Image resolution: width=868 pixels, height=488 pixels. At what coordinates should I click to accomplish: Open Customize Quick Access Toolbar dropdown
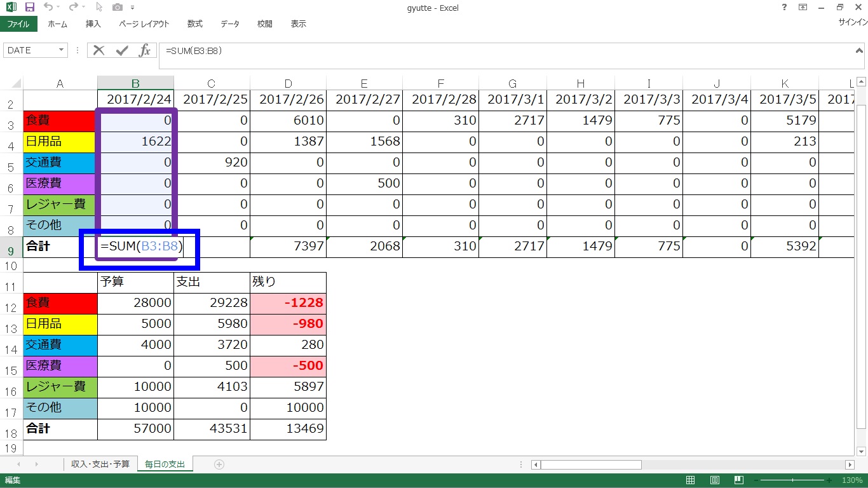132,8
